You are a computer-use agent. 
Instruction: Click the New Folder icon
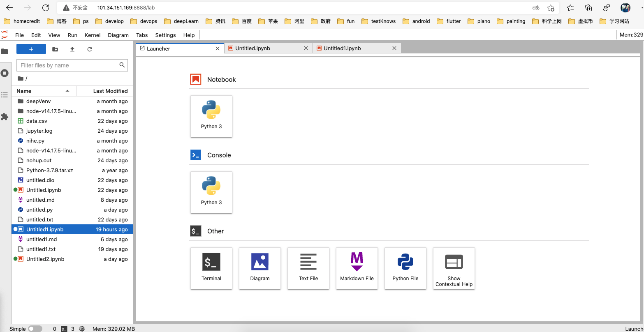(55, 49)
